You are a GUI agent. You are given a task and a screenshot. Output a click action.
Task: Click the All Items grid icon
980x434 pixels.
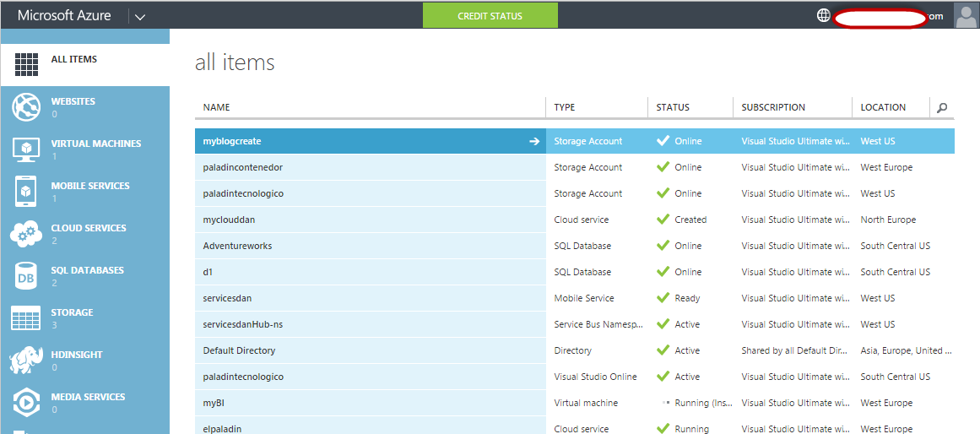tap(27, 65)
